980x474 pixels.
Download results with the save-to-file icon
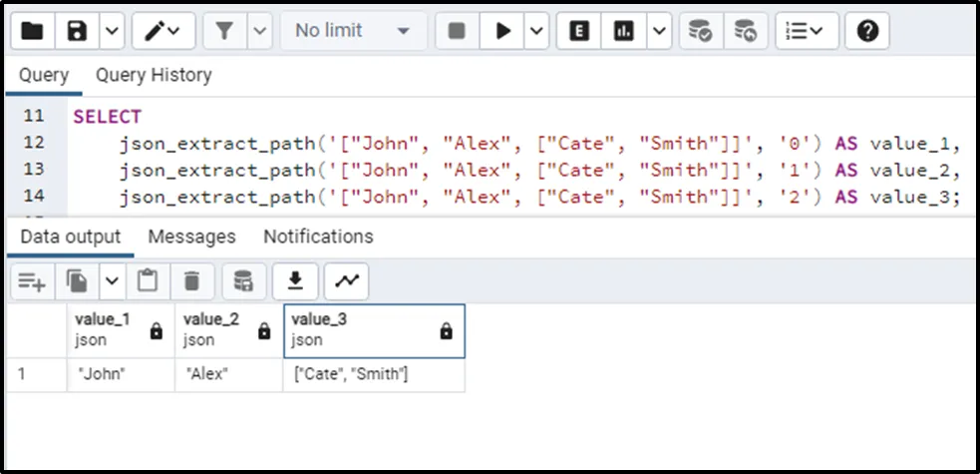tap(295, 282)
